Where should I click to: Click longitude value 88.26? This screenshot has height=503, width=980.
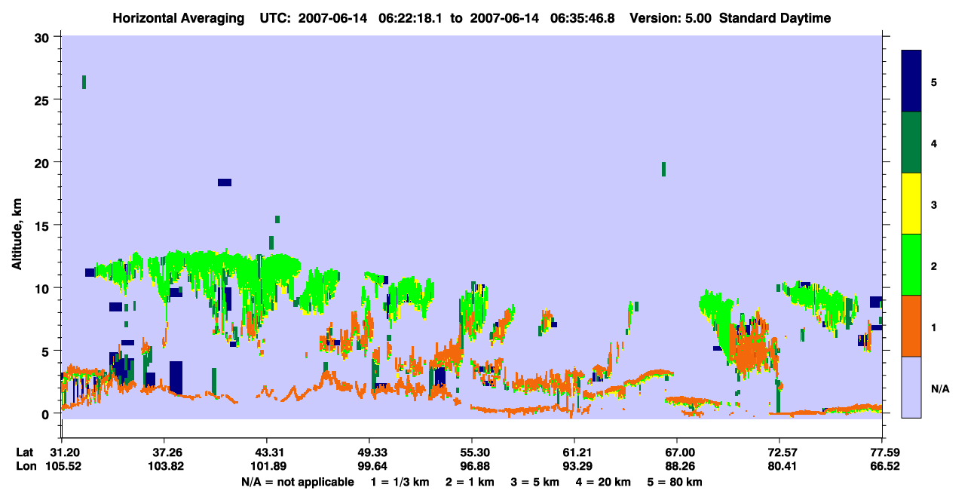pos(676,466)
